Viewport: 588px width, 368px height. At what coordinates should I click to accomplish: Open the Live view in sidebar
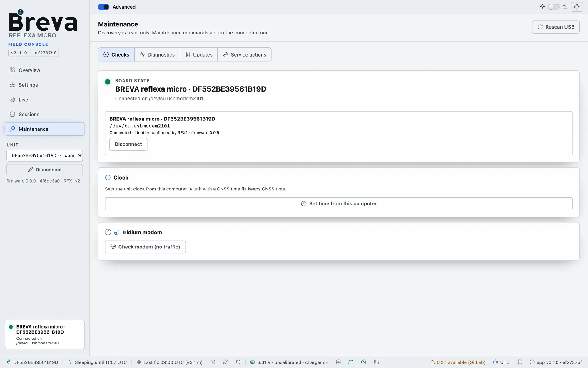tap(45, 100)
